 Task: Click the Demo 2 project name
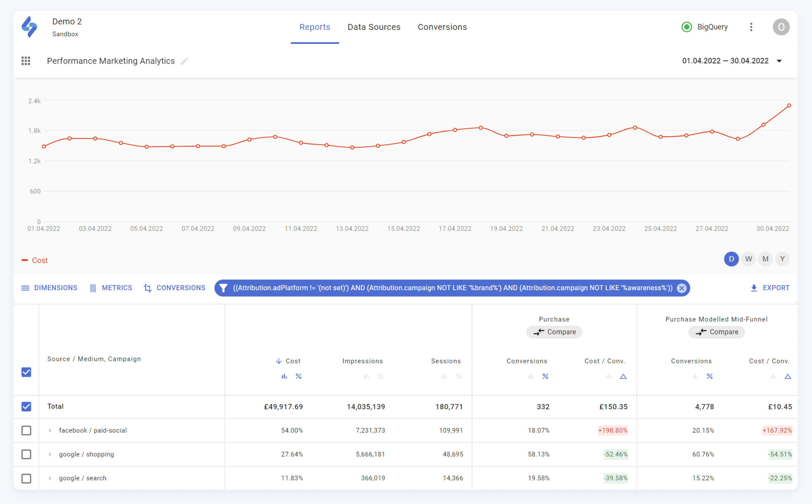click(x=67, y=21)
